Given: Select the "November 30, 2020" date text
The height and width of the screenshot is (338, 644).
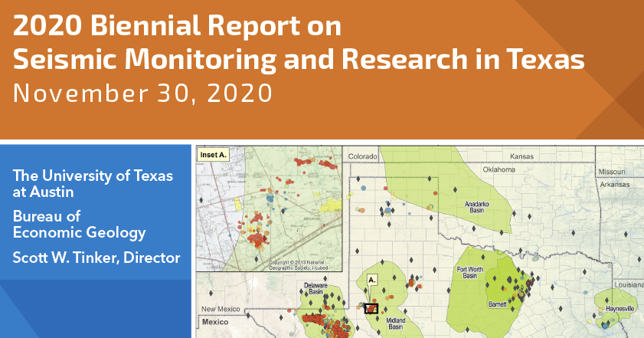Looking at the screenshot, I should (x=142, y=94).
